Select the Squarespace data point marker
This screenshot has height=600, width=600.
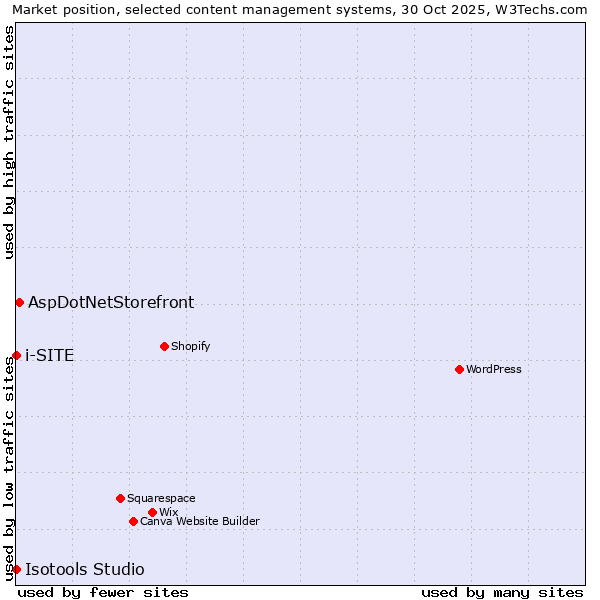tap(120, 498)
